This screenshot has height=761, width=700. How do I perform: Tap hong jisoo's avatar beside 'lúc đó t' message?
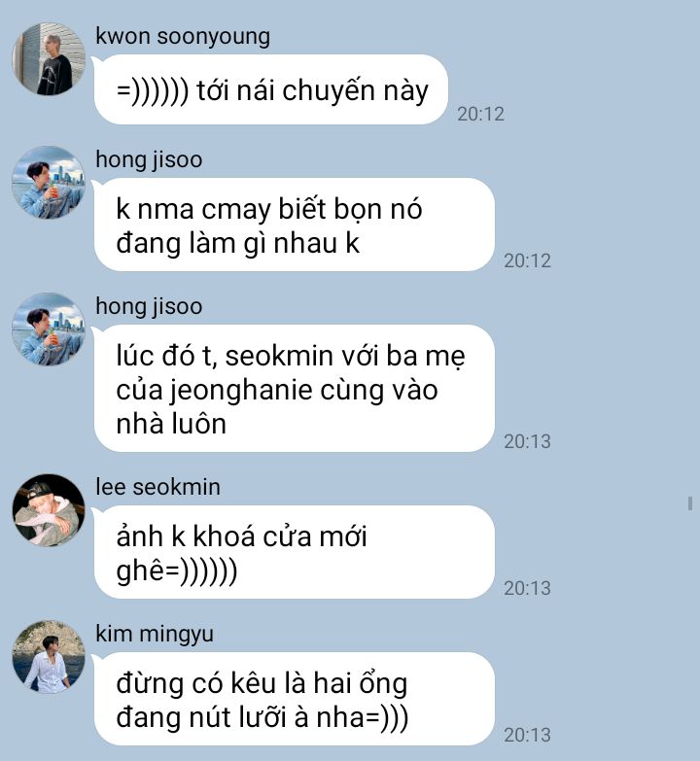(49, 329)
